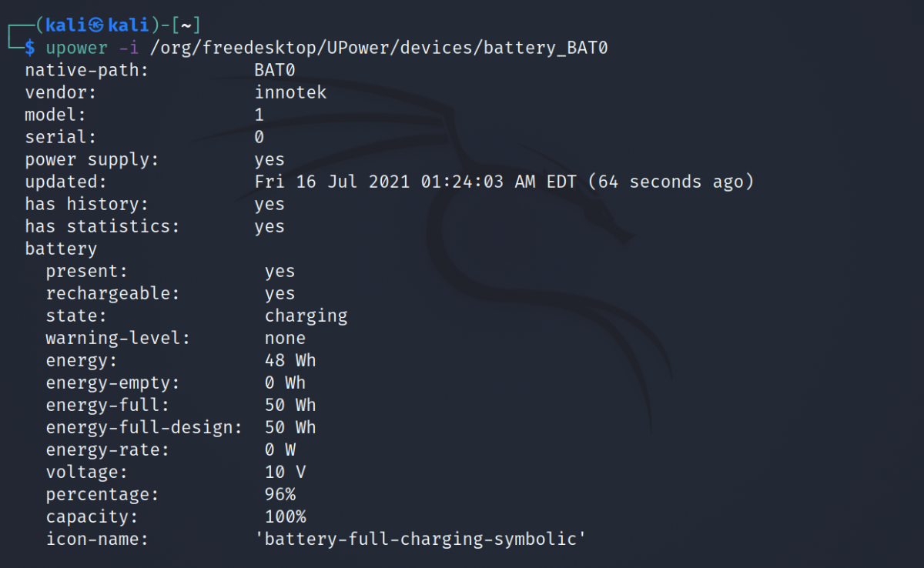Click the word upower in the command
This screenshot has height=568, width=924.
(76, 48)
